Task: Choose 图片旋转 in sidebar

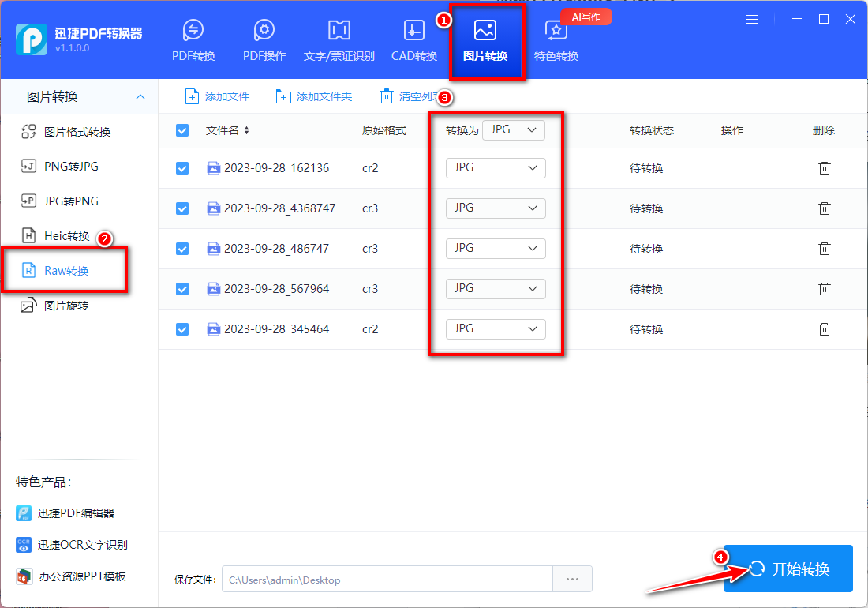Action: 54,306
